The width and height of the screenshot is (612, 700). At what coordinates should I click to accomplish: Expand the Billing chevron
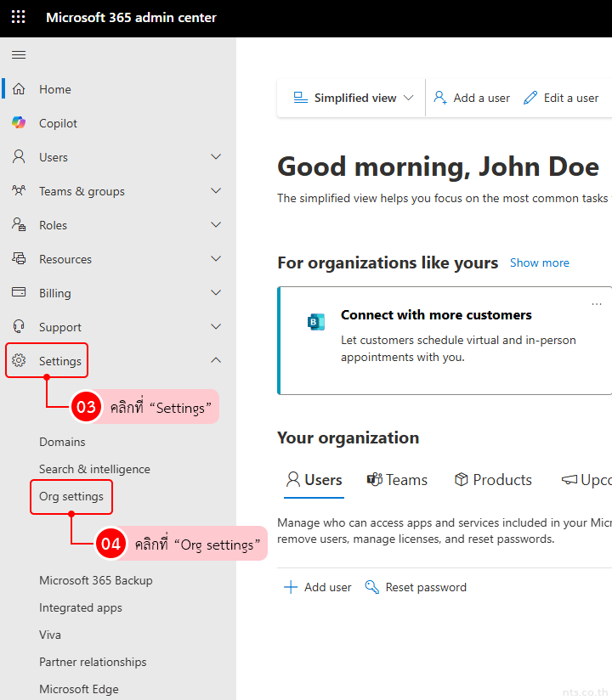(x=216, y=292)
